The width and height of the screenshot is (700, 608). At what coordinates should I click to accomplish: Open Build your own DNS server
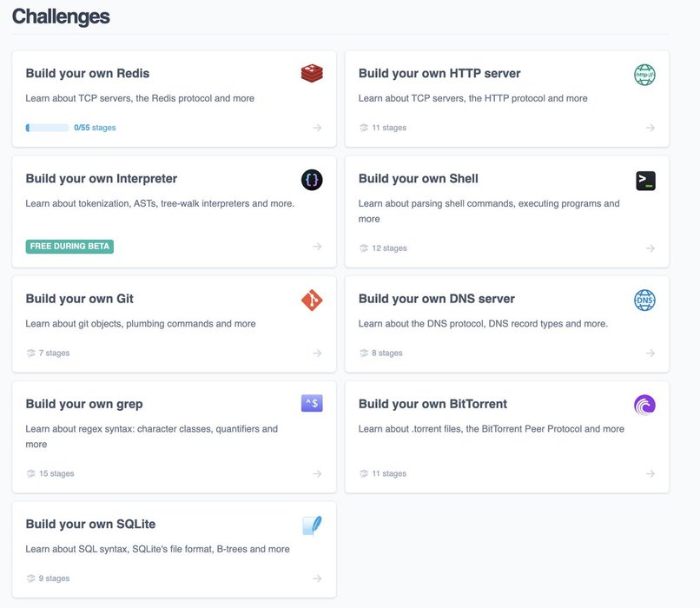pos(437,299)
